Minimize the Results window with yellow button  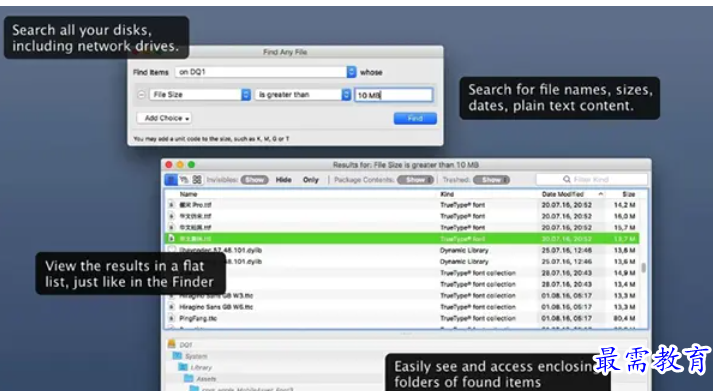pos(180,165)
